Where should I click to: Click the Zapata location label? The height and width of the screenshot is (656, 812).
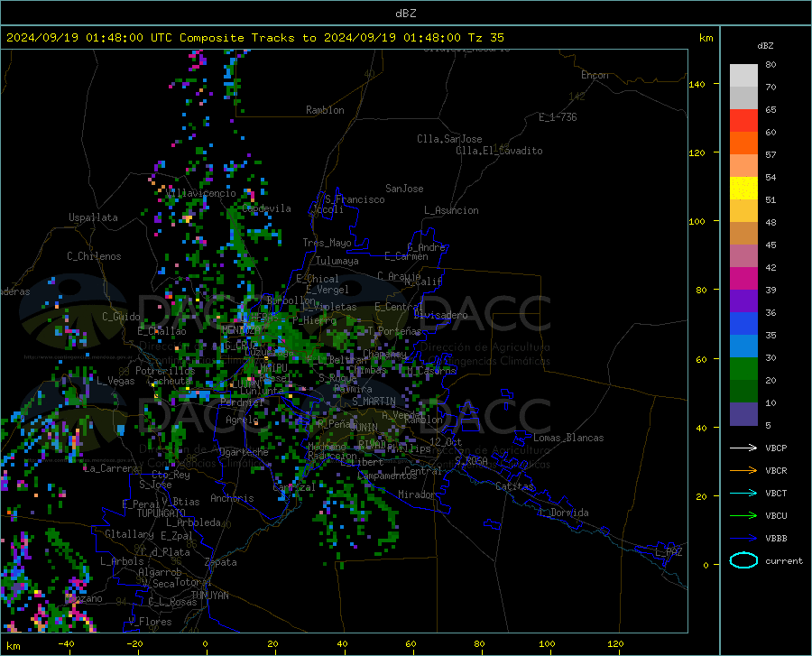pyautogui.click(x=221, y=562)
